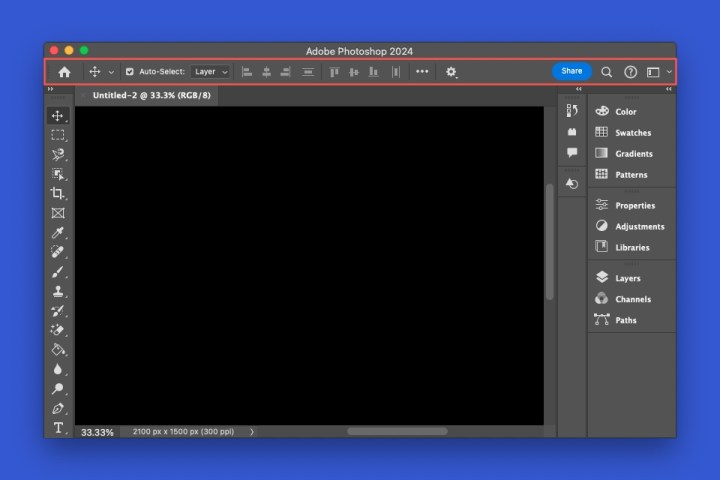Click distribute horizontally icon
720x480 pixels.
point(396,72)
